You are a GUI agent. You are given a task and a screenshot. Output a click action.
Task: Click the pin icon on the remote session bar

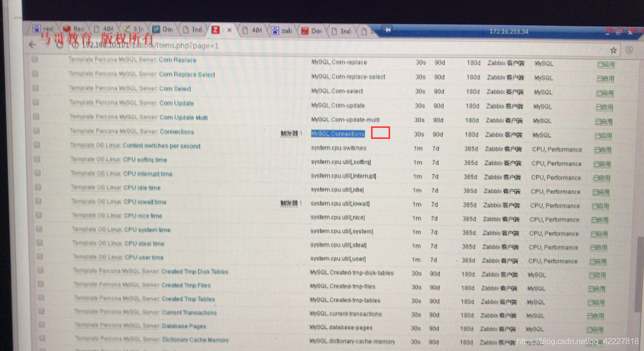[x=388, y=30]
